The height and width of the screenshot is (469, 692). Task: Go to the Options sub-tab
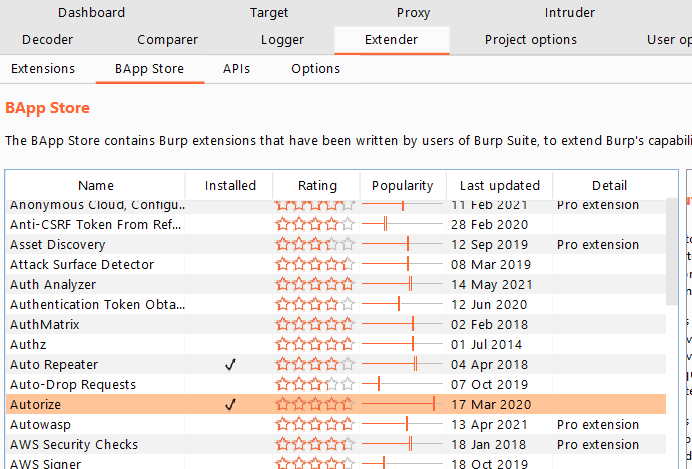pos(315,69)
